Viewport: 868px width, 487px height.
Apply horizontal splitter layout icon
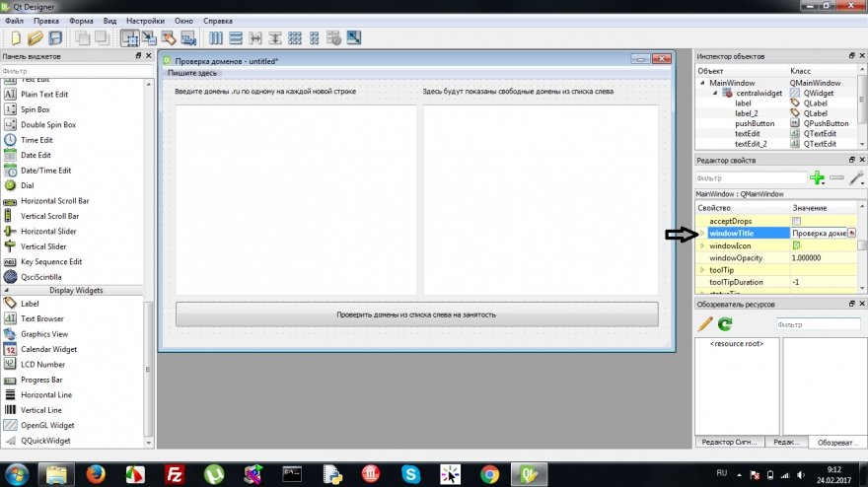point(255,38)
